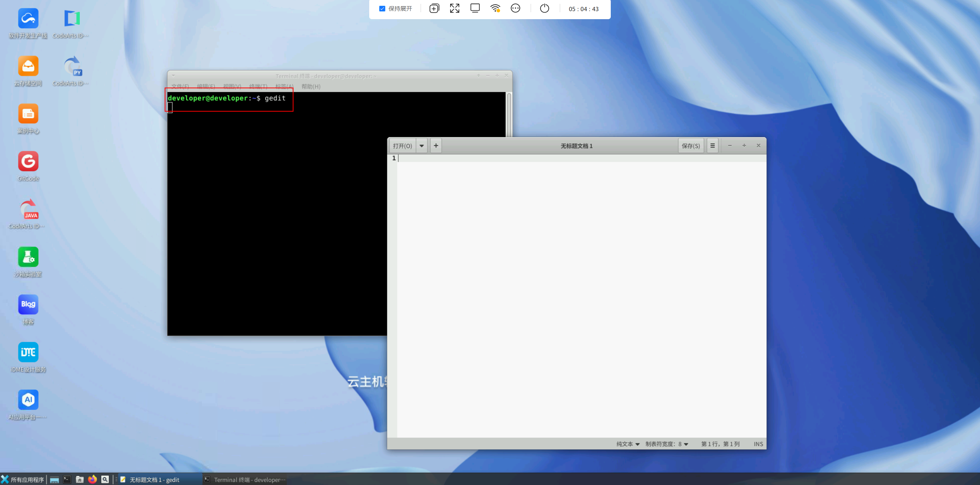
Task: Open the 制表符宽度 tab width dropdown
Action: pyautogui.click(x=666, y=444)
